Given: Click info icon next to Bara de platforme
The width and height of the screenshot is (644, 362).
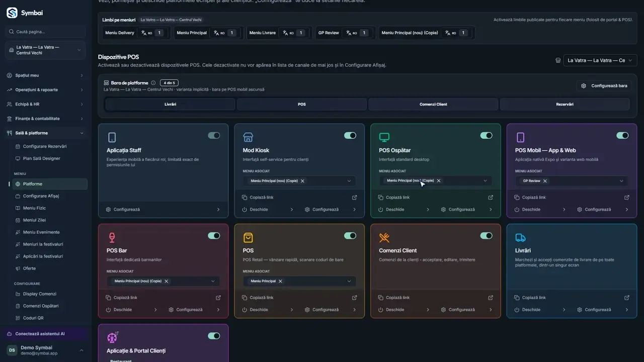Looking at the screenshot, I should (153, 83).
